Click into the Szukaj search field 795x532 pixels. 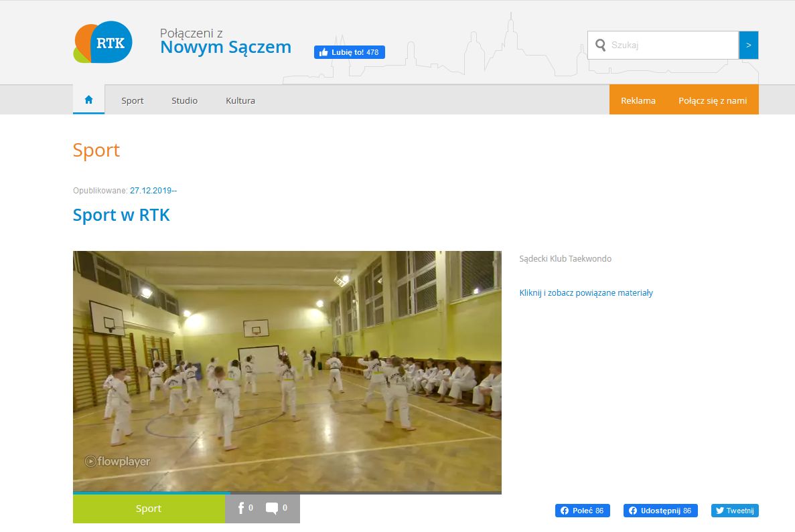point(672,45)
